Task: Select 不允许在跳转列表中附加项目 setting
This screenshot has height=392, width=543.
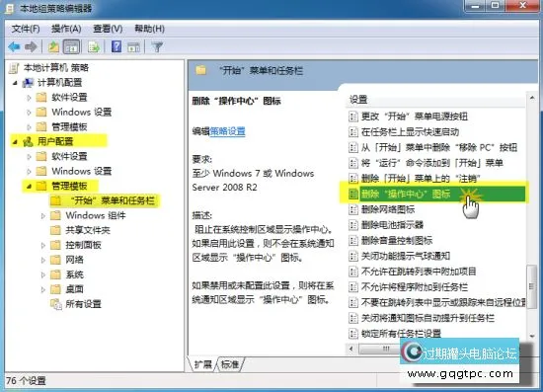Action: tap(419, 272)
